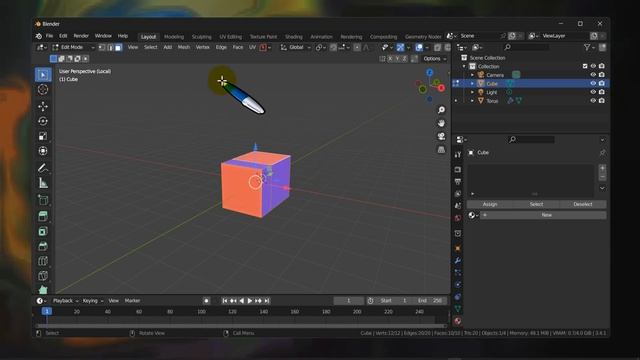Enable edge select mode
Image resolution: width=640 pixels, height=360 pixels.
coord(110,48)
